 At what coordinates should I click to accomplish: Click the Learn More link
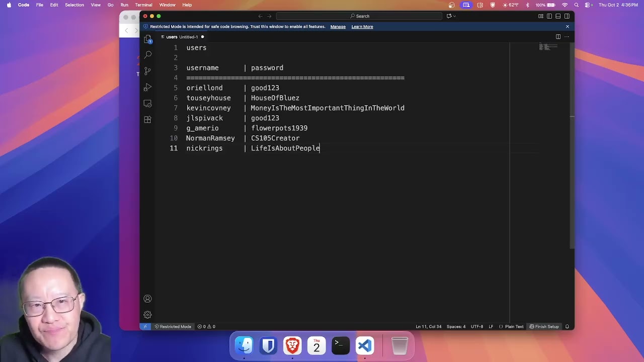click(x=362, y=27)
